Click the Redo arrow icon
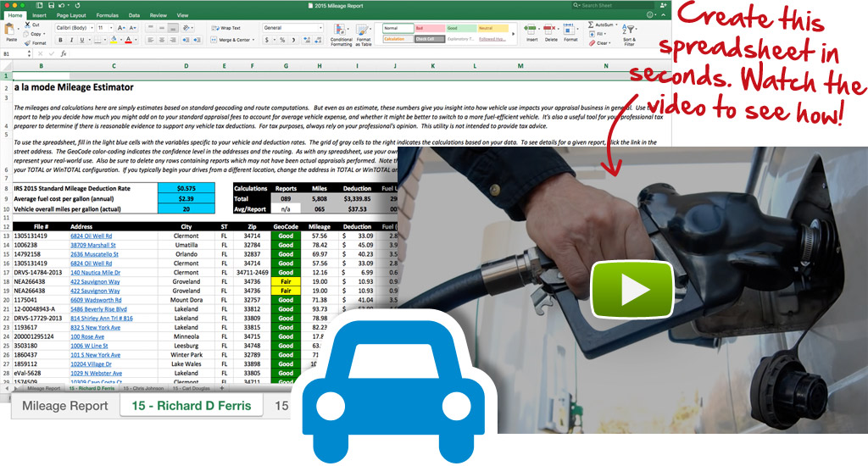 [75, 6]
